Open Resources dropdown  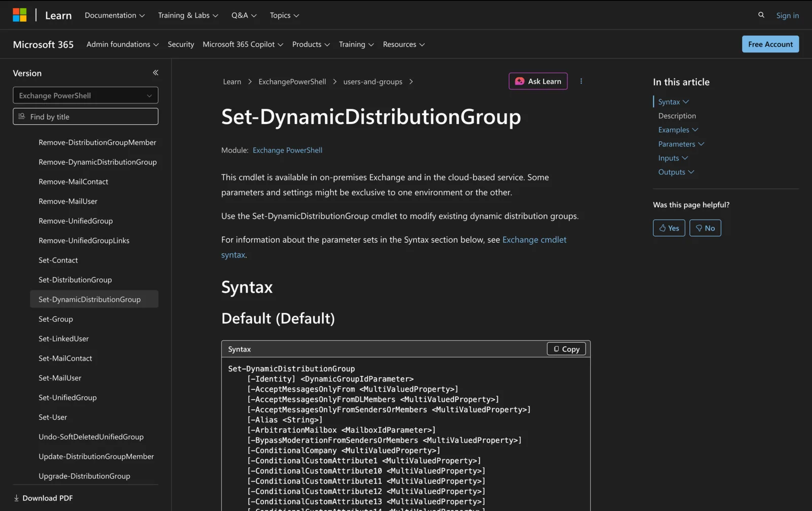tap(403, 44)
